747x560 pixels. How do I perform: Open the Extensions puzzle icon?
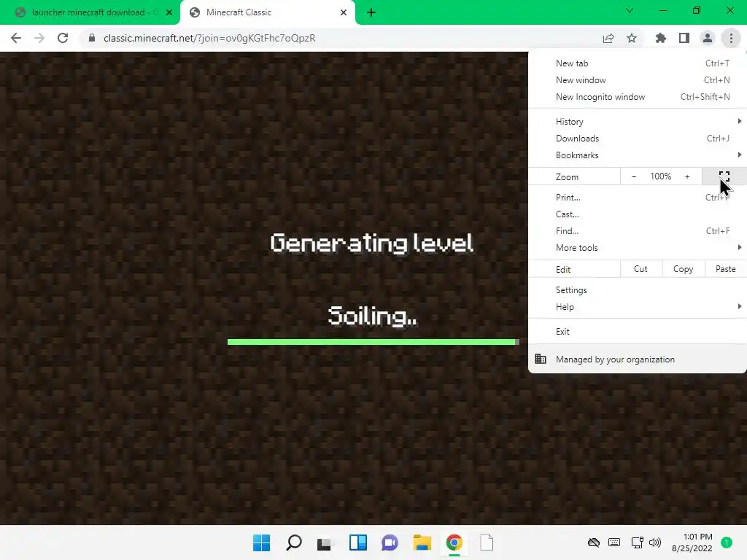tap(660, 38)
